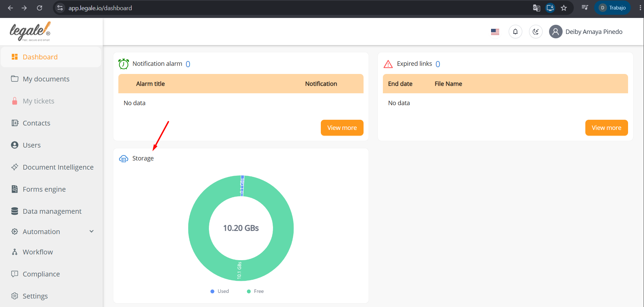Open the Deiby Amaya Pinedo account menu
644x307 pixels.
pos(586,32)
